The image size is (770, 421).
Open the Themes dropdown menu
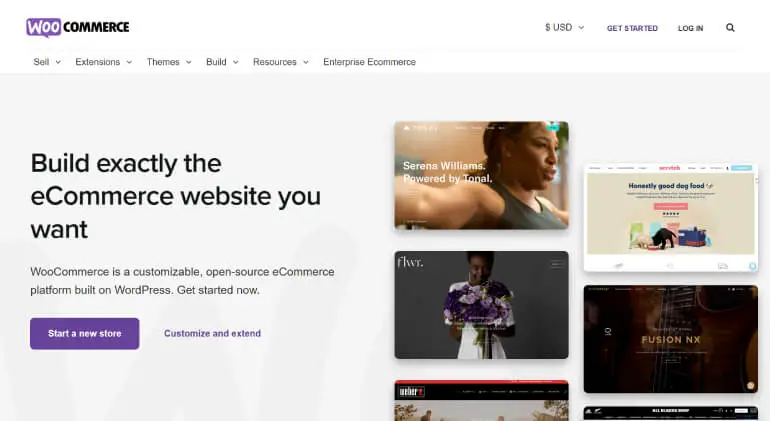[x=169, y=62]
